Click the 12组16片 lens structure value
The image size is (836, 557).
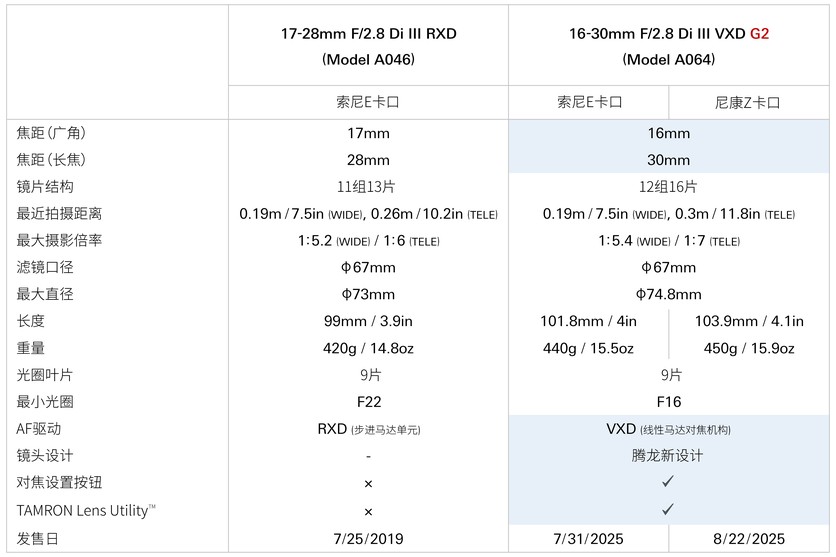click(668, 187)
